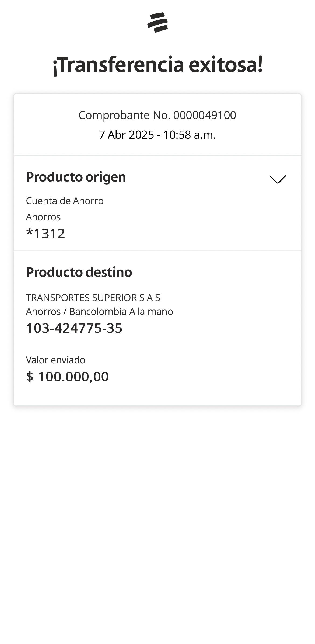Screen dimensions: 315x644
Task: Select the amount 100.000,00
Action: tap(73, 377)
